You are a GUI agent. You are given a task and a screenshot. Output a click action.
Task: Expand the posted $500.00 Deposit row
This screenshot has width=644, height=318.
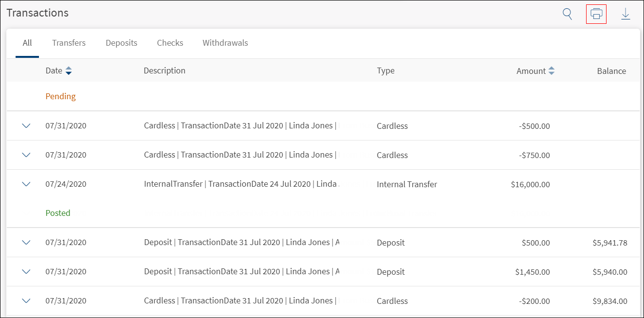(x=26, y=243)
